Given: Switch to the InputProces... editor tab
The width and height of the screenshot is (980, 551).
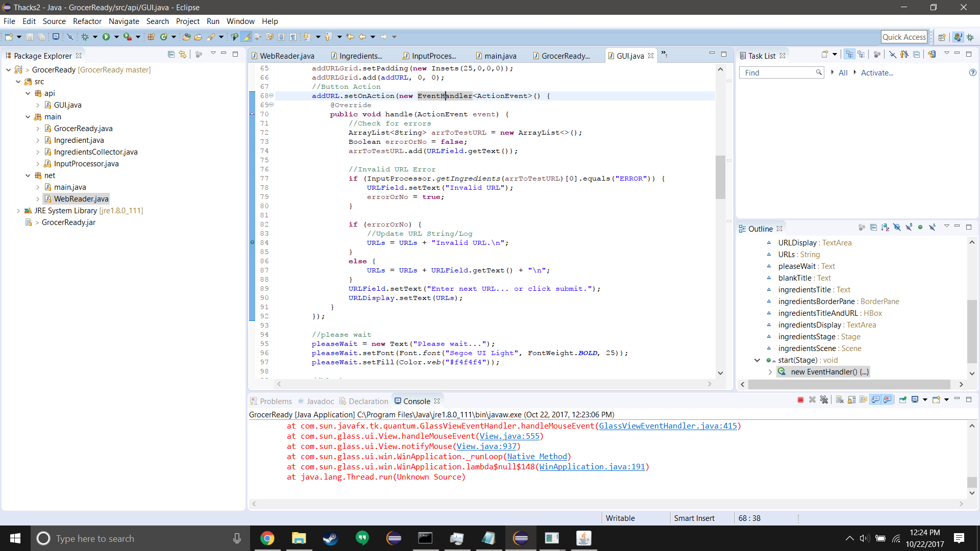Looking at the screenshot, I should pyautogui.click(x=433, y=56).
